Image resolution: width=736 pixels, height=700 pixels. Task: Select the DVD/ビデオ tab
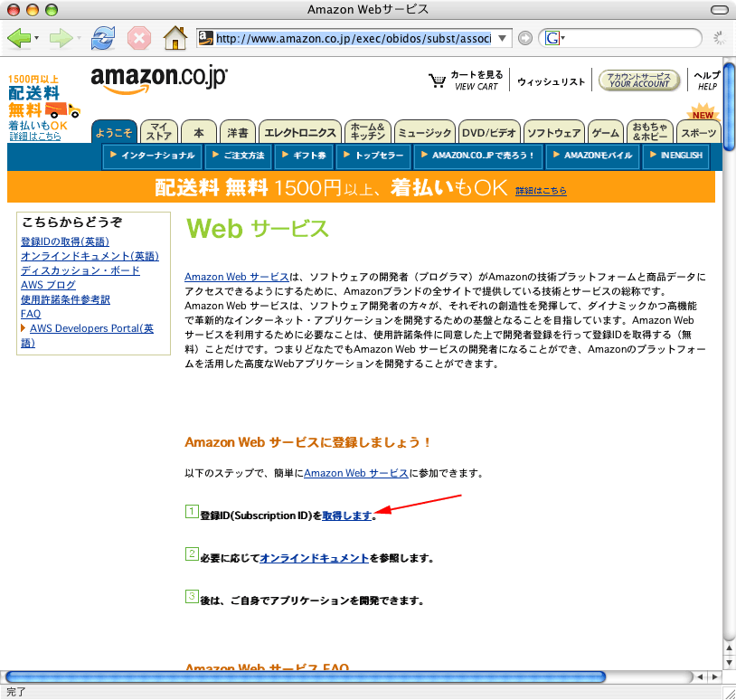coord(489,132)
